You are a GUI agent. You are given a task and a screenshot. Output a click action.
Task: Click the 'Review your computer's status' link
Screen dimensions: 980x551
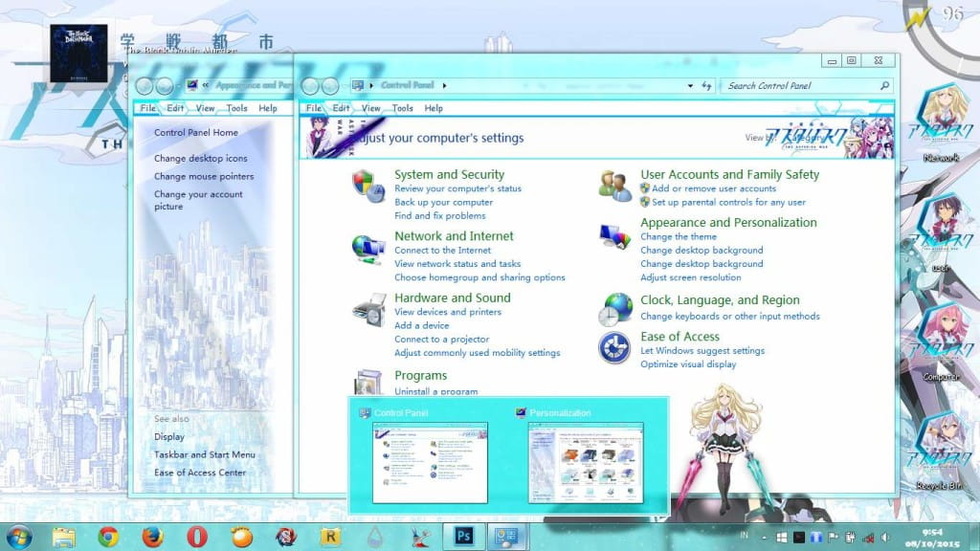457,188
